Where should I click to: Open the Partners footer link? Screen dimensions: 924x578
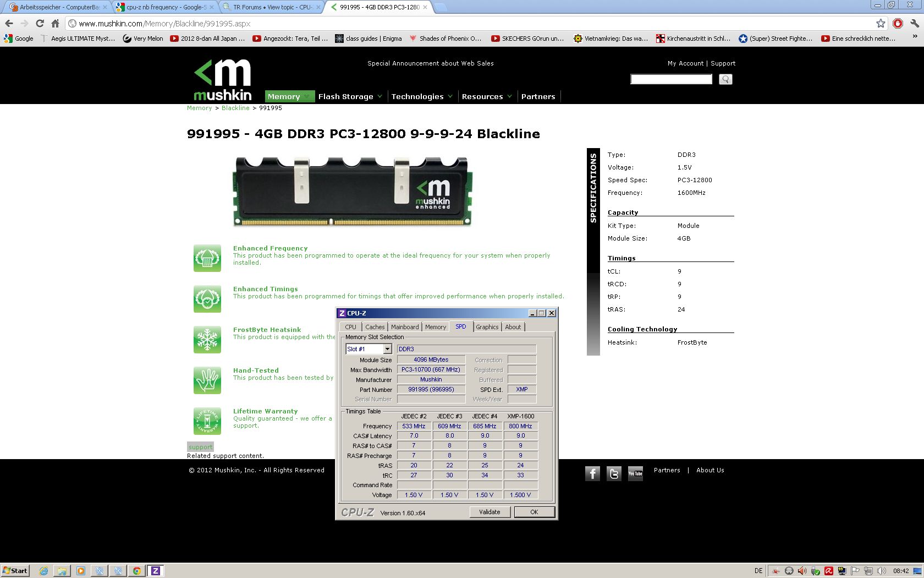coord(667,470)
